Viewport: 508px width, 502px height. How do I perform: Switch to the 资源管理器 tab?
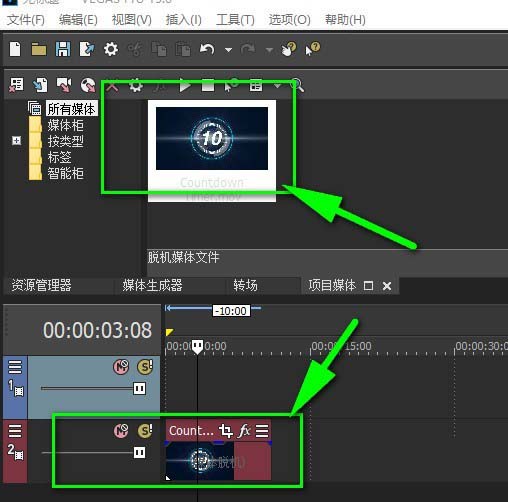[41, 285]
